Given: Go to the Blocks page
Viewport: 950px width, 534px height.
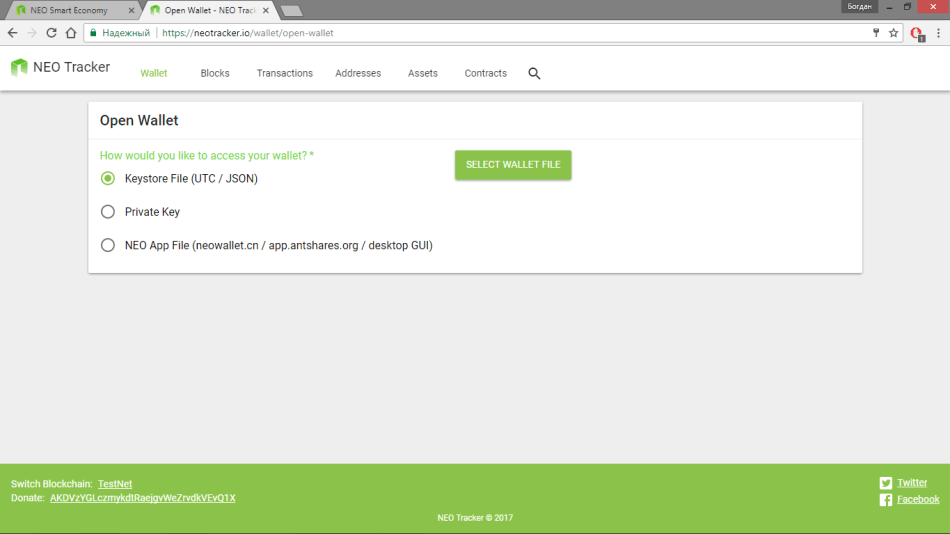Looking at the screenshot, I should (x=215, y=73).
